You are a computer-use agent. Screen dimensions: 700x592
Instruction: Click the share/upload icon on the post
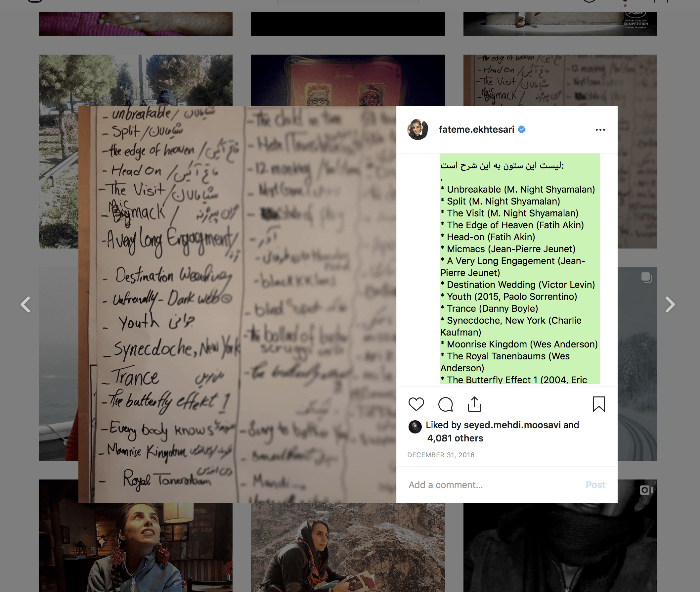point(474,403)
